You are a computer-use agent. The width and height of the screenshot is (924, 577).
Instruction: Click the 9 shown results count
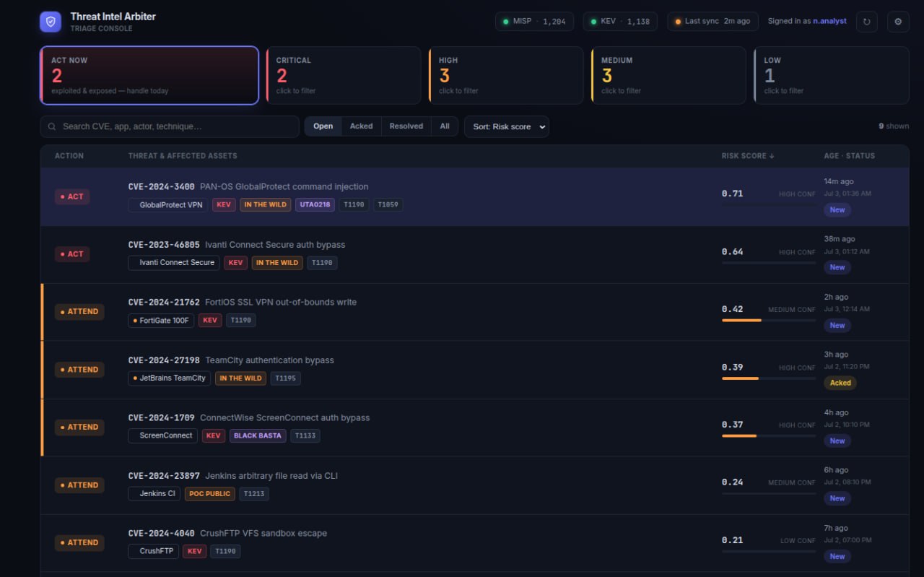tap(894, 126)
